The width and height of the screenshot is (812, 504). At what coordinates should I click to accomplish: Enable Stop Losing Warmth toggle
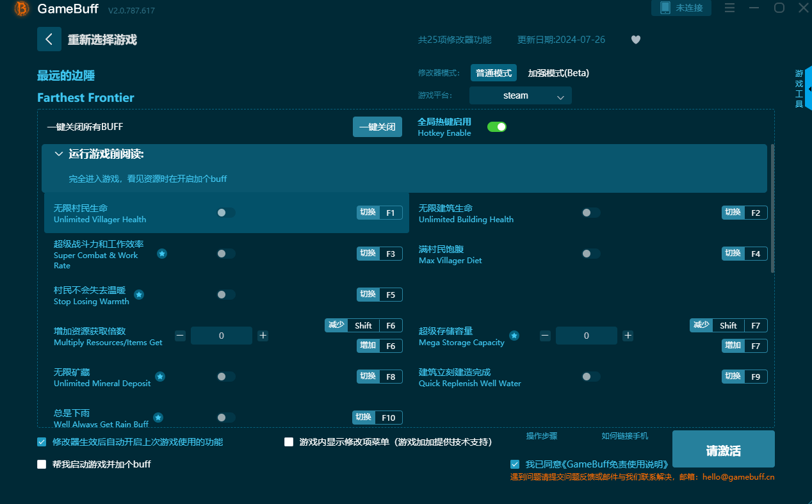tap(226, 295)
